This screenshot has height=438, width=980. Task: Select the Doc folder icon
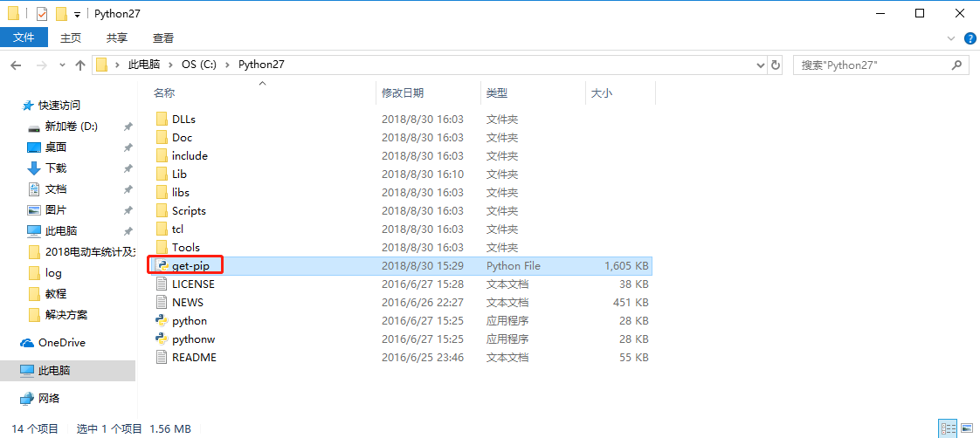coord(162,137)
